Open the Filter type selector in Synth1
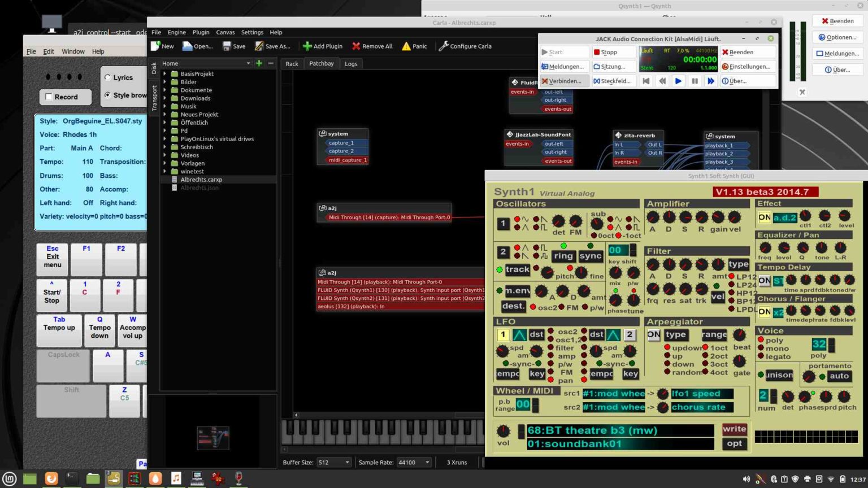 pyautogui.click(x=738, y=264)
